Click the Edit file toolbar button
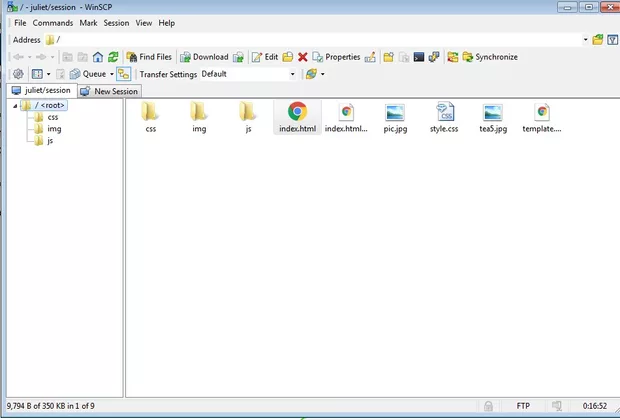The width and height of the screenshot is (620, 420). click(265, 57)
